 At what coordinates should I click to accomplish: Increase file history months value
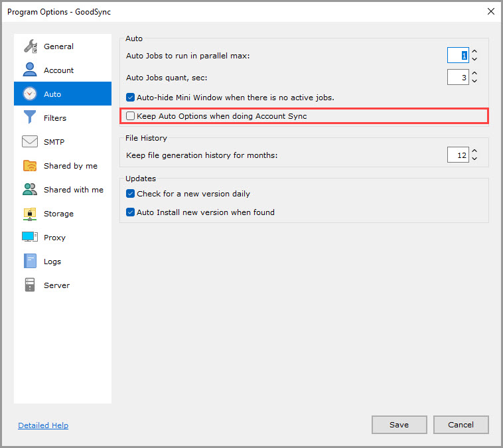(474, 151)
